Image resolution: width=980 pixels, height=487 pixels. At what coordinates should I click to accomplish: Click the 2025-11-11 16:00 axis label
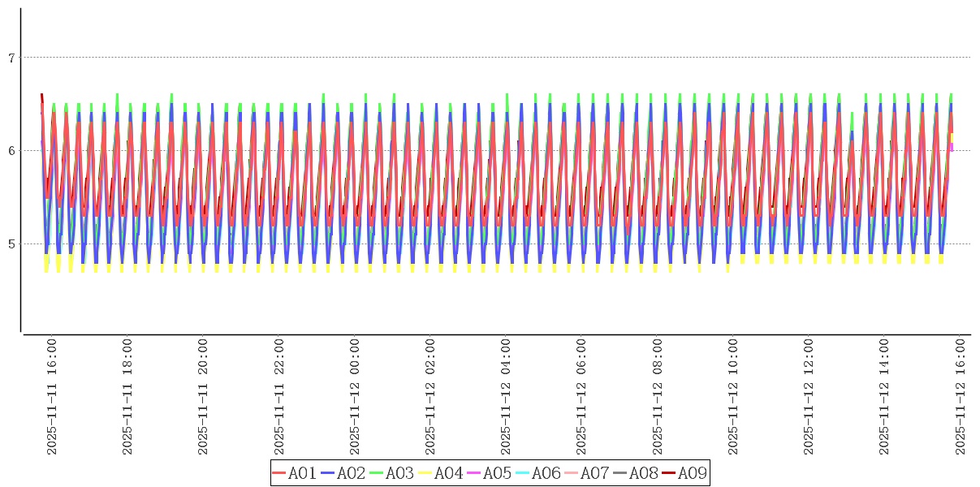pos(52,397)
